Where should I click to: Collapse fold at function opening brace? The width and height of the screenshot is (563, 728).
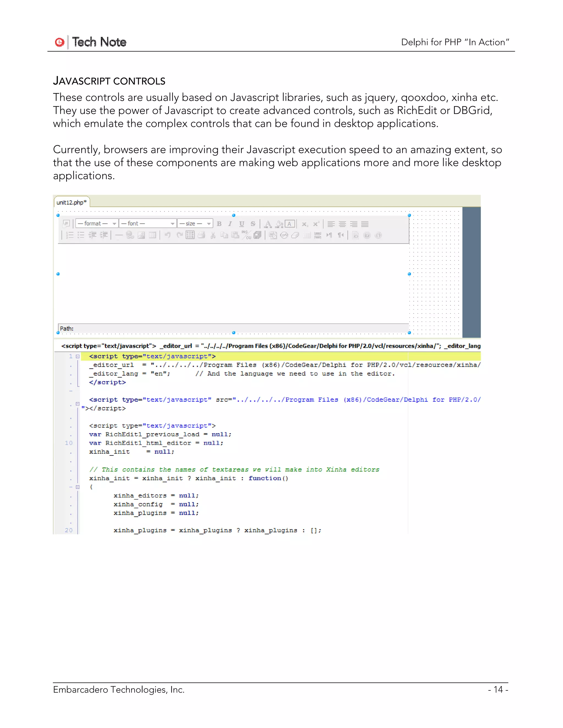click(77, 487)
